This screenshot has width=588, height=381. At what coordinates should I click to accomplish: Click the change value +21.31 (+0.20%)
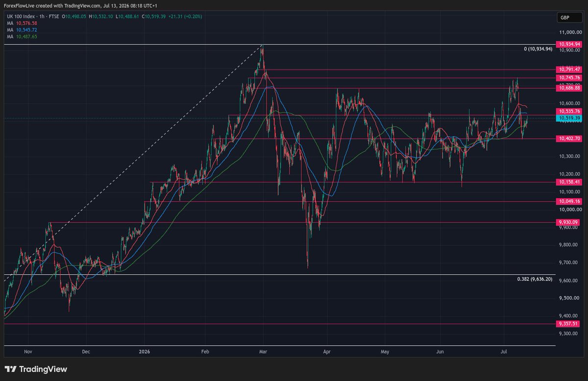click(x=186, y=17)
